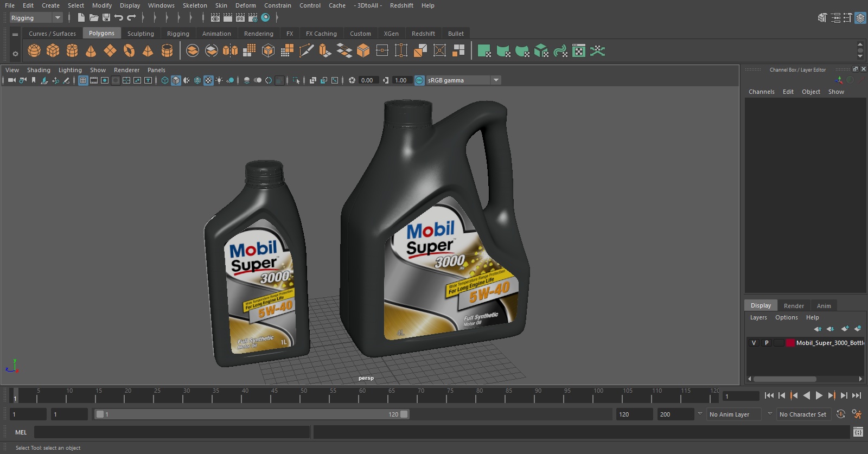Toggle the viewport Grid display
868x454 pixels.
click(x=83, y=80)
